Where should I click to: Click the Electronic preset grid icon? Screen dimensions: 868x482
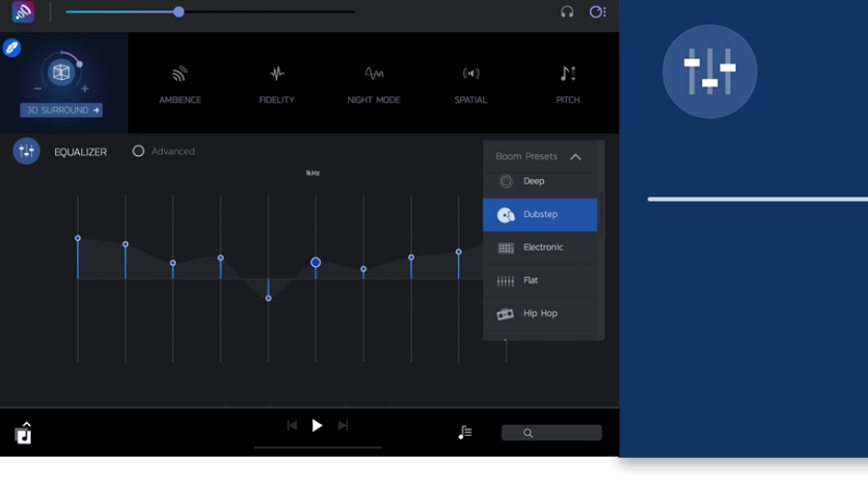coord(505,248)
